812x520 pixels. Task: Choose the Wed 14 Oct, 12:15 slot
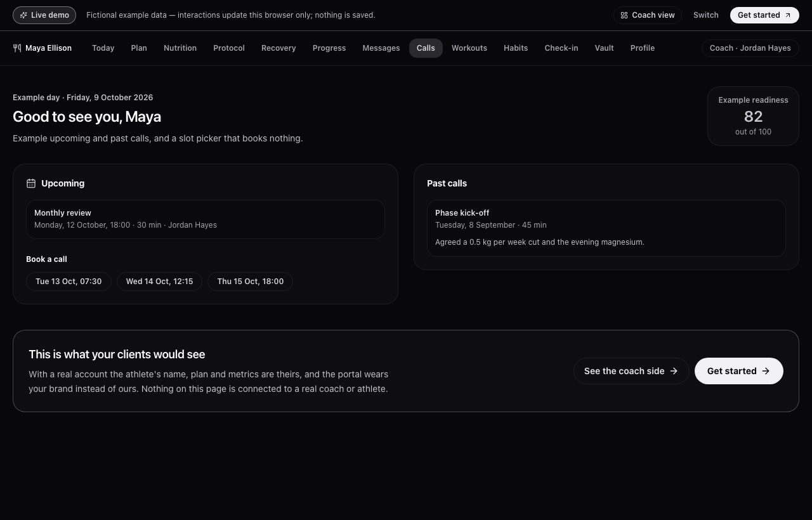(159, 282)
